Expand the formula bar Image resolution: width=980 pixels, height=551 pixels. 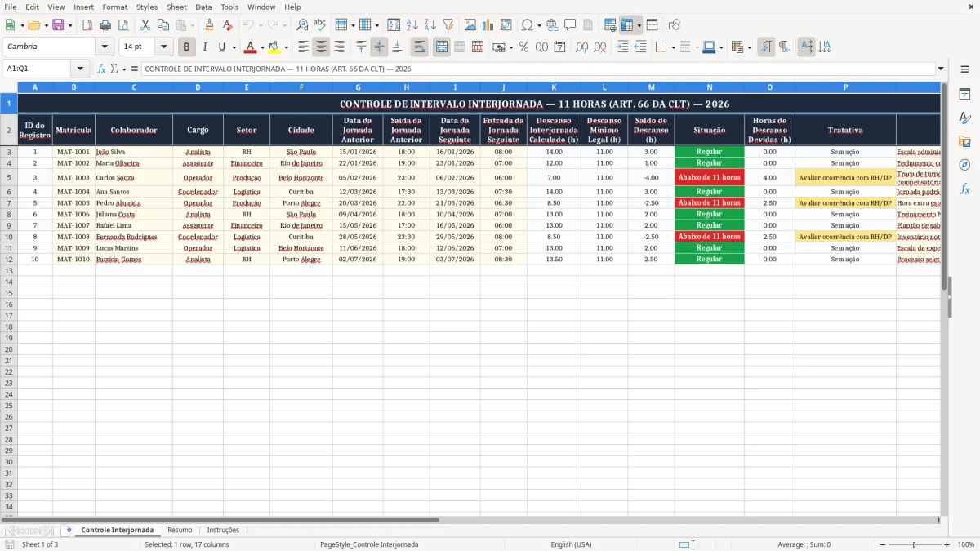pyautogui.click(x=941, y=69)
